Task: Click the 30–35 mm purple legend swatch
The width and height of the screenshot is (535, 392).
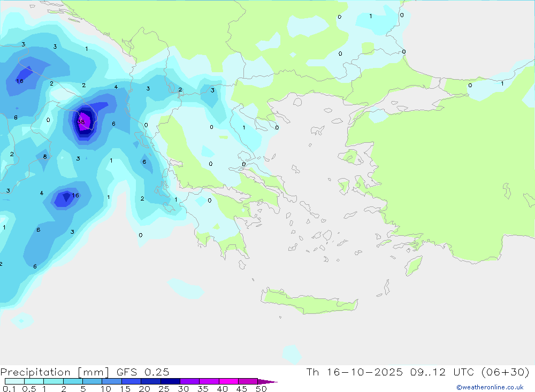Action: point(189,381)
